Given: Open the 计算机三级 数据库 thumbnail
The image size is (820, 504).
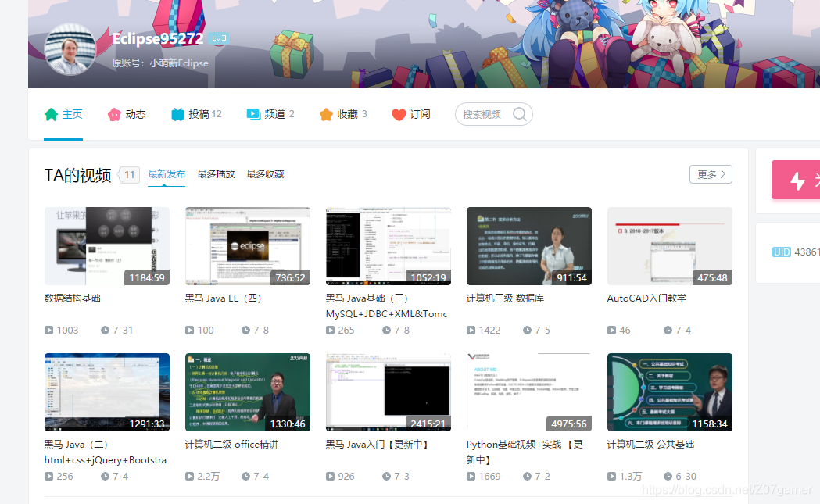Looking at the screenshot, I should [529, 246].
